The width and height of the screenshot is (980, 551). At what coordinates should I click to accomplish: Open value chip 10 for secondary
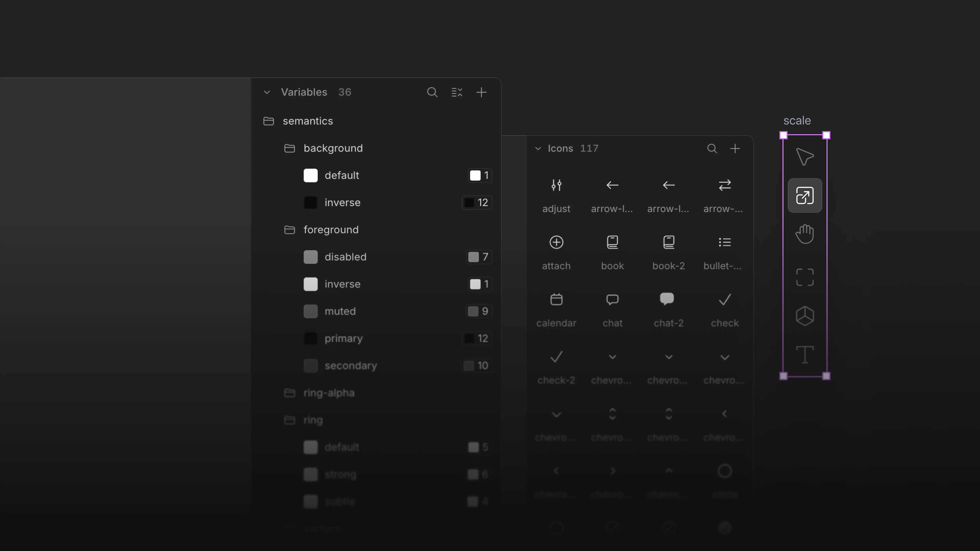(x=477, y=366)
